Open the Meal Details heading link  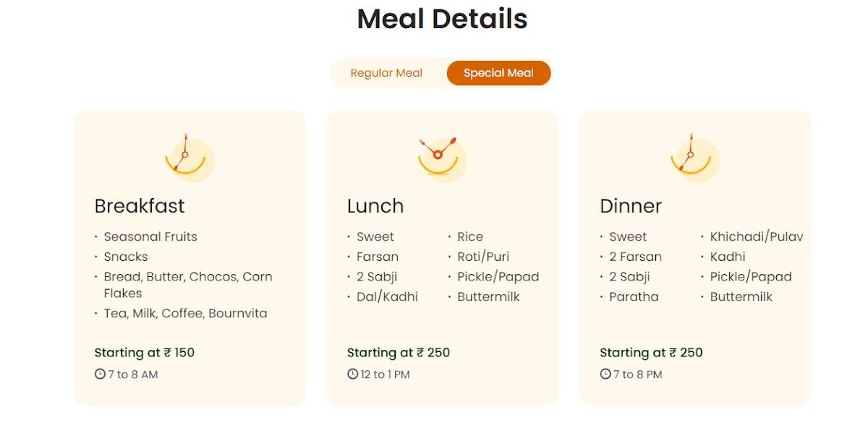coord(441,19)
